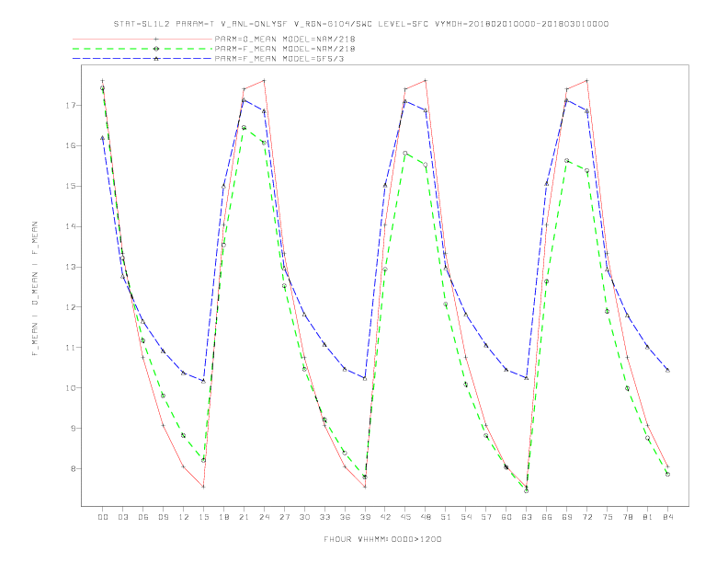Click y-axis tick label 8
The height and width of the screenshot is (563, 728).
pyautogui.click(x=72, y=468)
